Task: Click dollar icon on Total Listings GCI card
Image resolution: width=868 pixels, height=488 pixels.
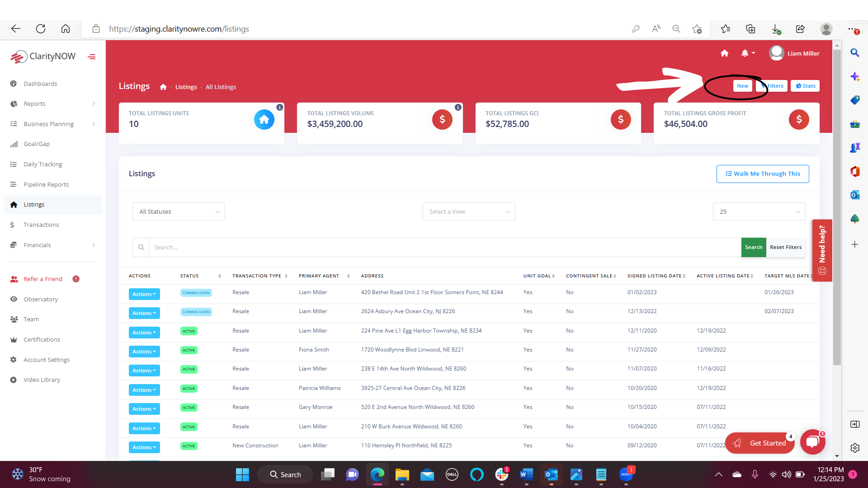Action: coord(621,120)
